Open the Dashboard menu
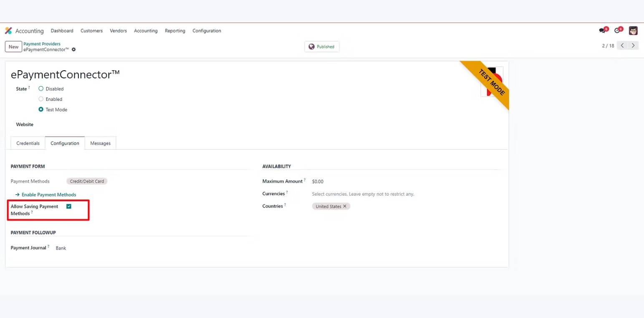Viewport: 644px width, 318px height. [x=62, y=31]
